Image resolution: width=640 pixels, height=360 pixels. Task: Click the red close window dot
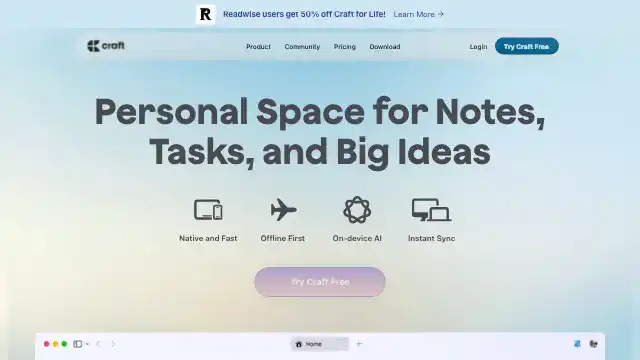pos(47,344)
